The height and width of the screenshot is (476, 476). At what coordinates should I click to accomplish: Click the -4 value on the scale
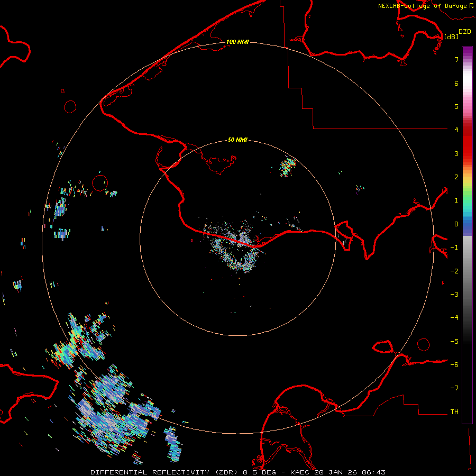[454, 318]
